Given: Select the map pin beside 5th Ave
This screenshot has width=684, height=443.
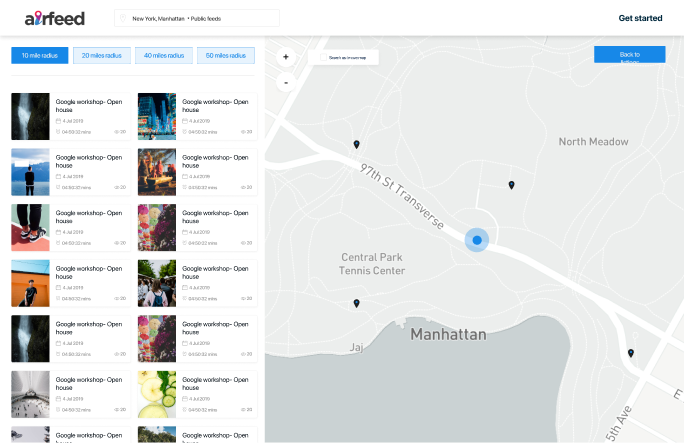Looking at the screenshot, I should point(631,353).
